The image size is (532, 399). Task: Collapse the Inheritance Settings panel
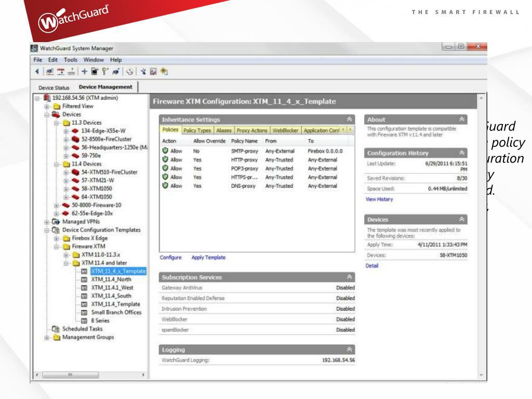(x=349, y=119)
